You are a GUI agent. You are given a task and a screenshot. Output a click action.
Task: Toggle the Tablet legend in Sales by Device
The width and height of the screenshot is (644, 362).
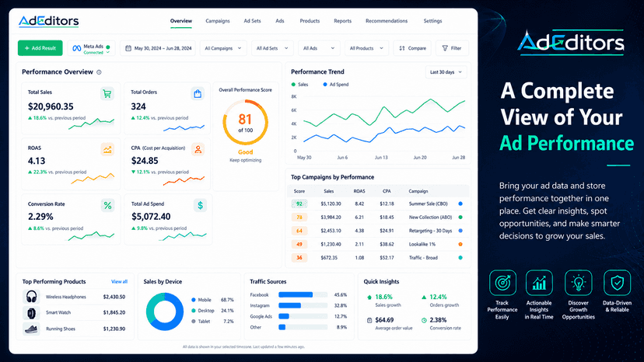pyautogui.click(x=201, y=322)
